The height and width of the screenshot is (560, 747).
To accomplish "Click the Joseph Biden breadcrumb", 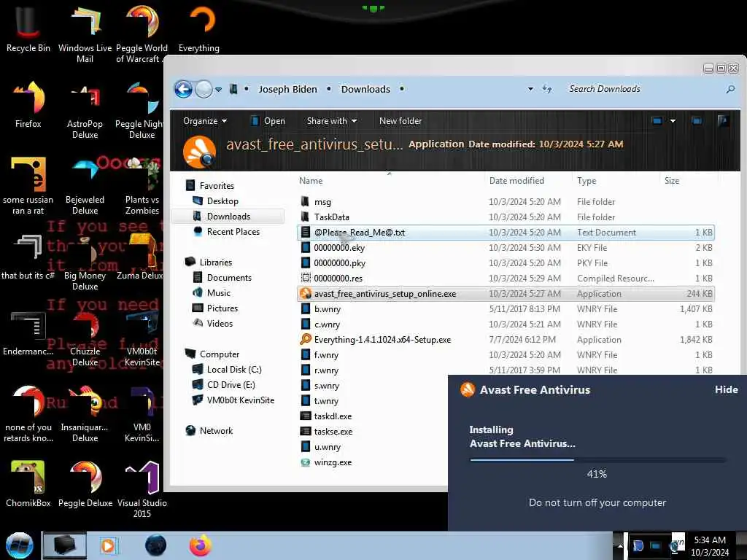I will pos(287,89).
